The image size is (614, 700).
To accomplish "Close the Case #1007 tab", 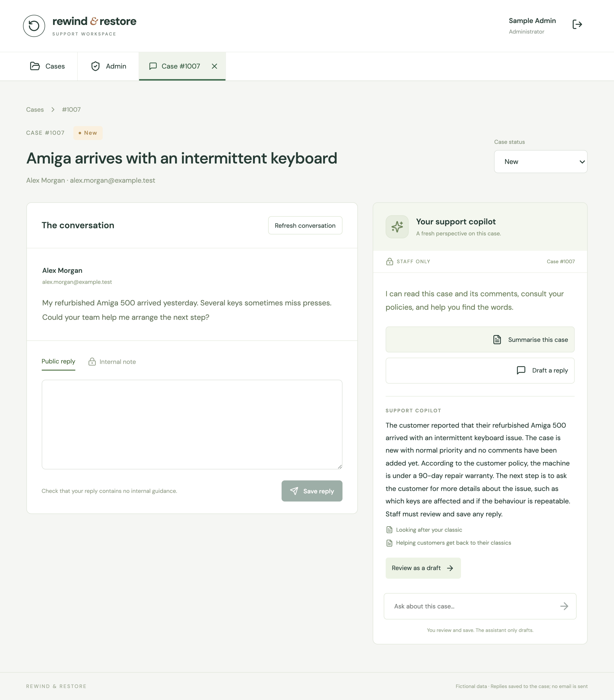I will [214, 66].
